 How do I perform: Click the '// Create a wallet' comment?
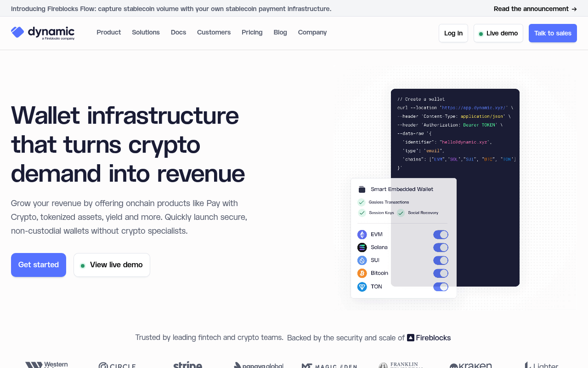[421, 99]
